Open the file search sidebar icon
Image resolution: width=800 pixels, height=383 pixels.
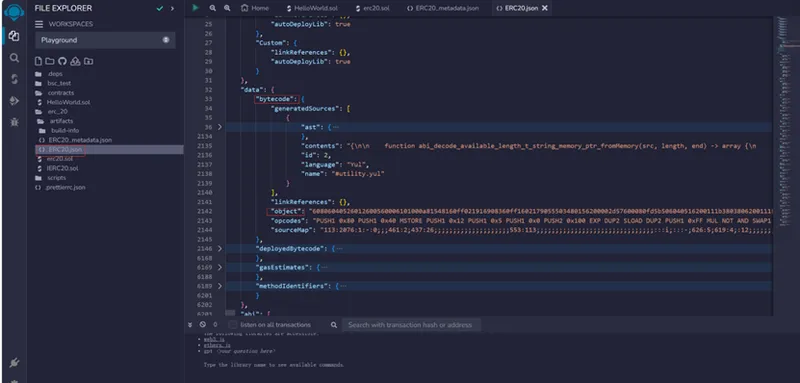[14, 58]
